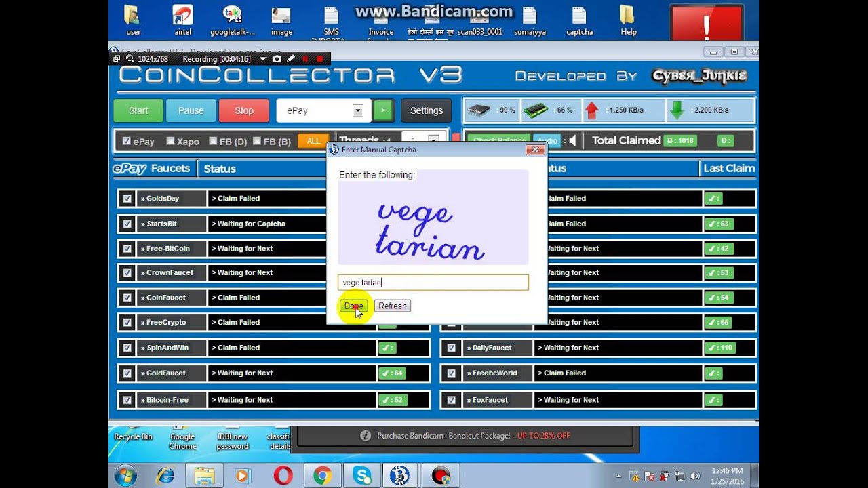Click the 'vege tarian' captcha image
Viewport: 868px width, 488px height.
[x=433, y=218]
